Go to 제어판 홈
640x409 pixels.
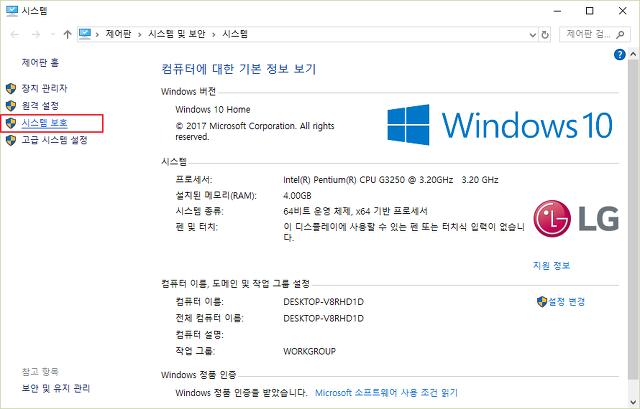click(x=40, y=62)
